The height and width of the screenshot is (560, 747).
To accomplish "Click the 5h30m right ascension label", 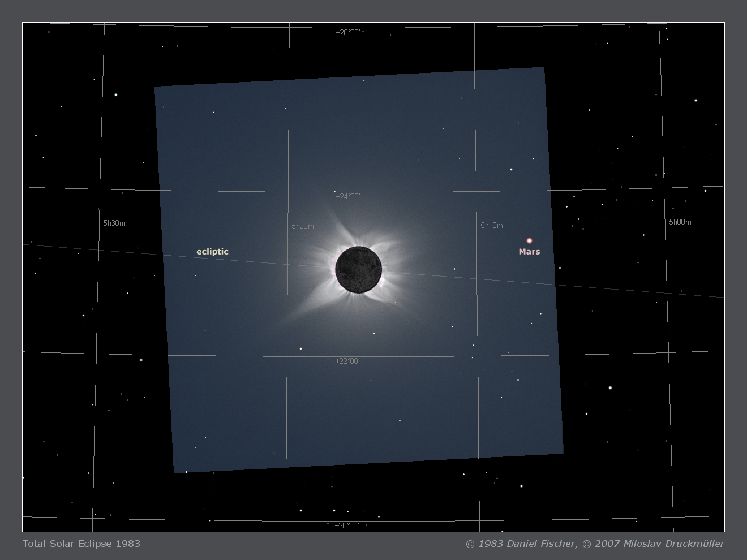I will coord(114,223).
